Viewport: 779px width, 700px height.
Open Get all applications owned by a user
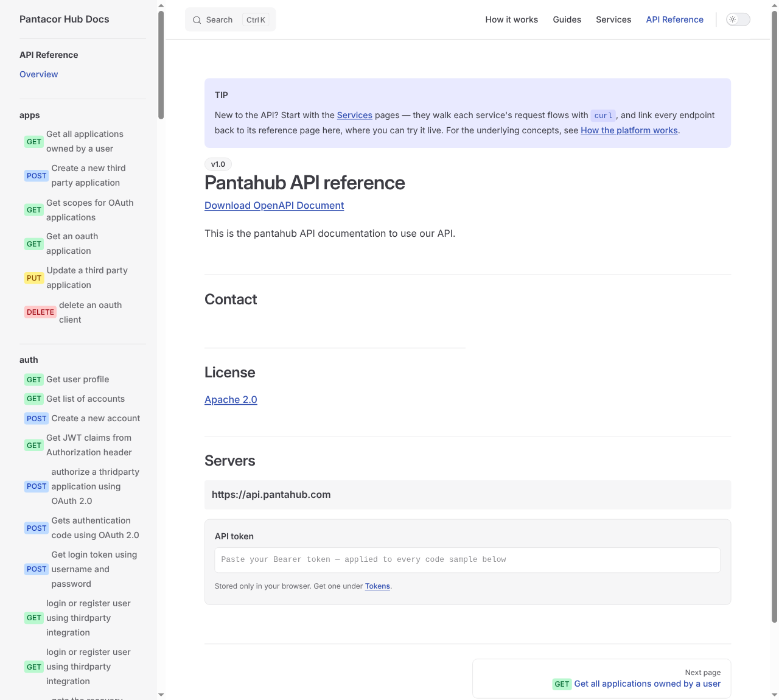(83, 141)
